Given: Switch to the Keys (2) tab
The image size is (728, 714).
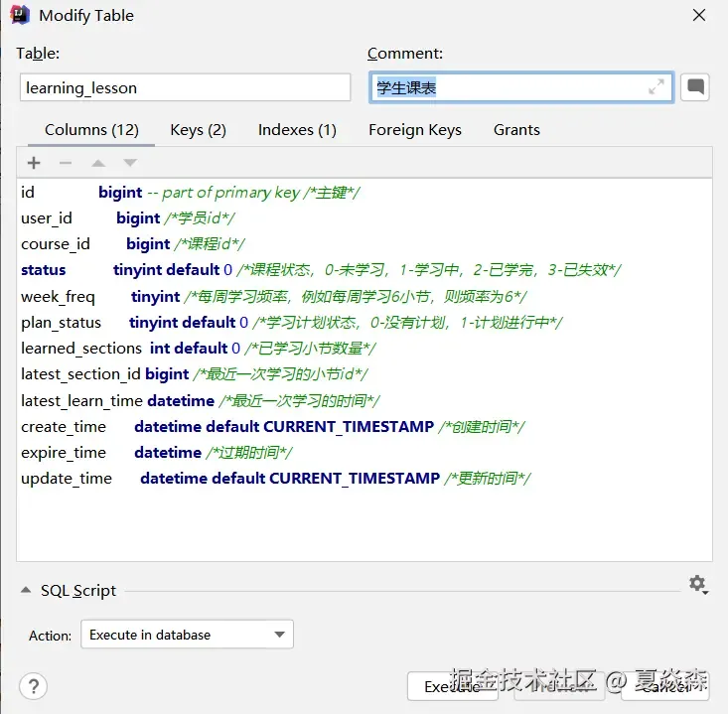Looking at the screenshot, I should click(199, 130).
